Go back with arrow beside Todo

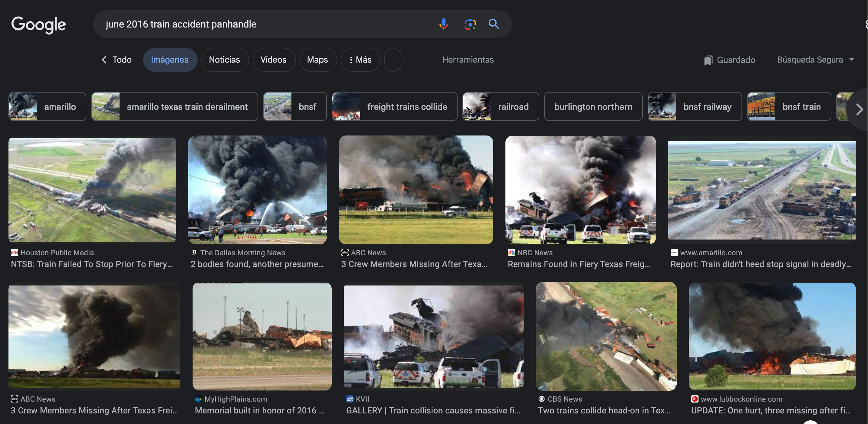104,60
